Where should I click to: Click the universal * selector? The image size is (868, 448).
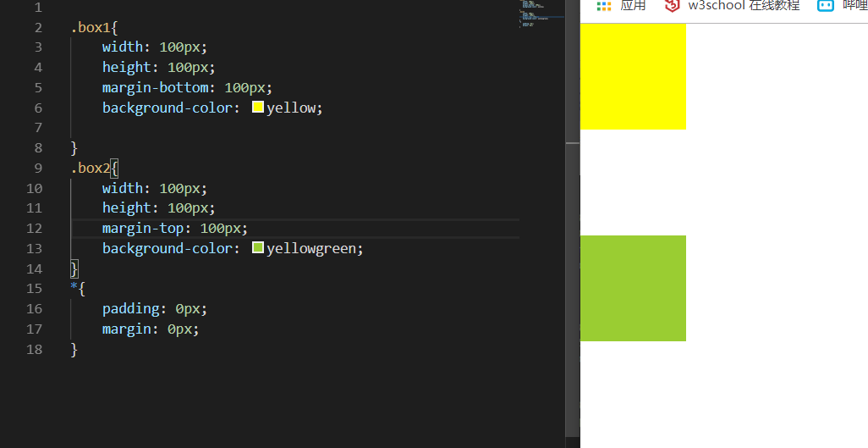tap(74, 288)
